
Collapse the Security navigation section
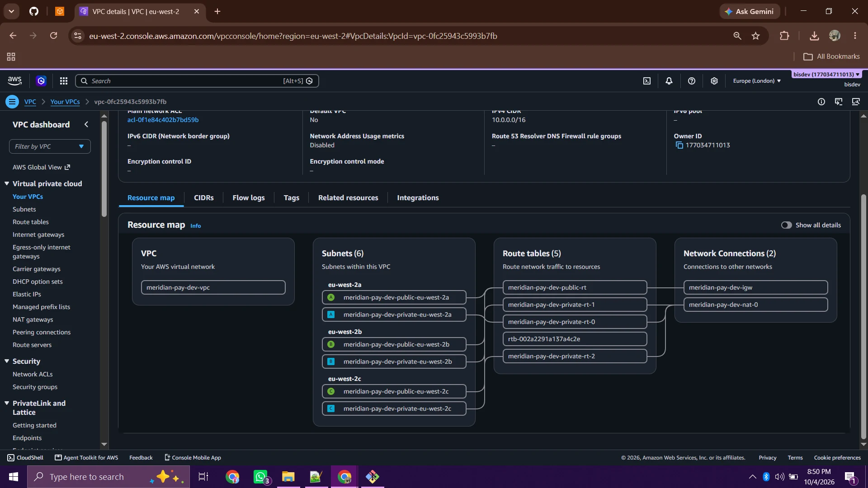tap(7, 361)
